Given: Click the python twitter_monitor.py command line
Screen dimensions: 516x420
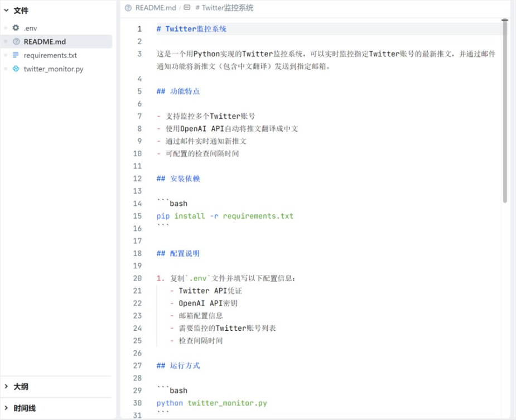Looking at the screenshot, I should pos(211,403).
